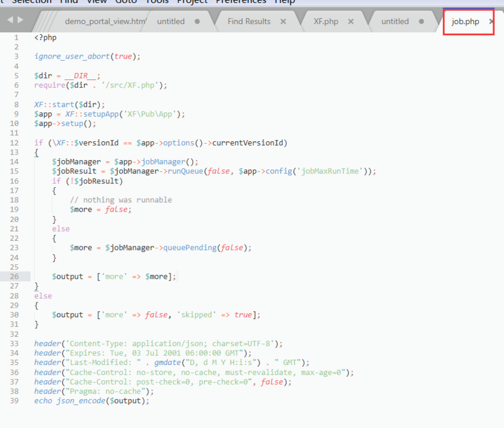Click the '// nothing was runnable' comment
Viewport: 504px width, 428px height.
point(121,200)
